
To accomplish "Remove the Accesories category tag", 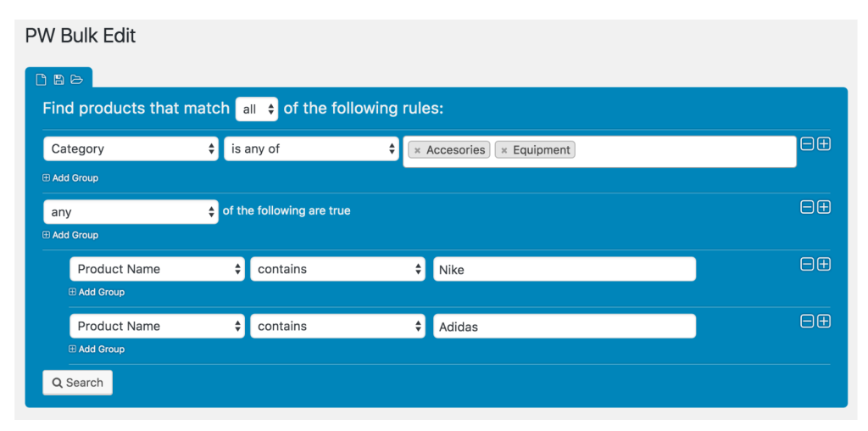I will [x=417, y=150].
